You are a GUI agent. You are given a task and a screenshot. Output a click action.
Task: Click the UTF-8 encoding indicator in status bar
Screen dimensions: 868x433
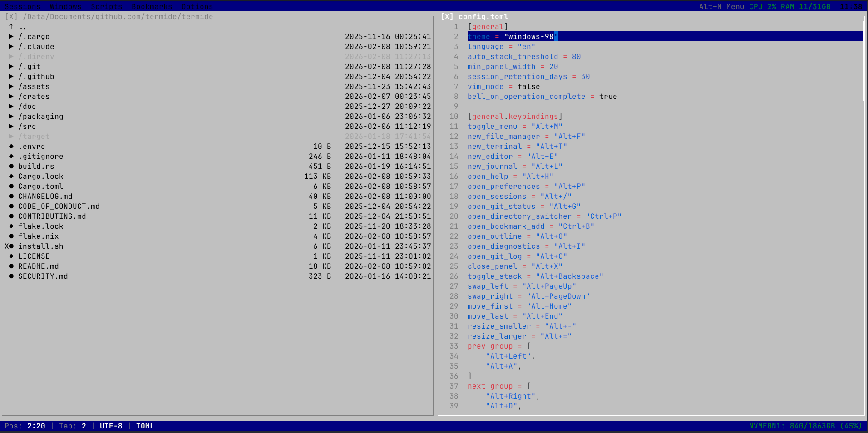(x=111, y=426)
